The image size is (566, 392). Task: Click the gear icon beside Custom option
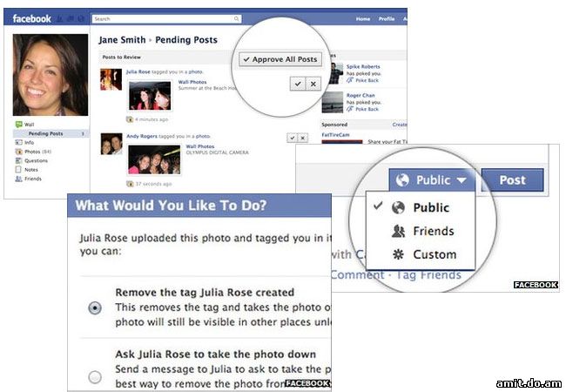398,254
